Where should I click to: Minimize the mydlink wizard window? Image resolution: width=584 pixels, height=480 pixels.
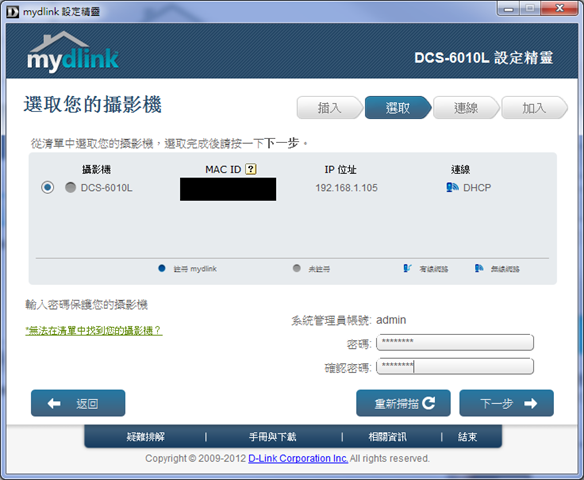(x=509, y=9)
